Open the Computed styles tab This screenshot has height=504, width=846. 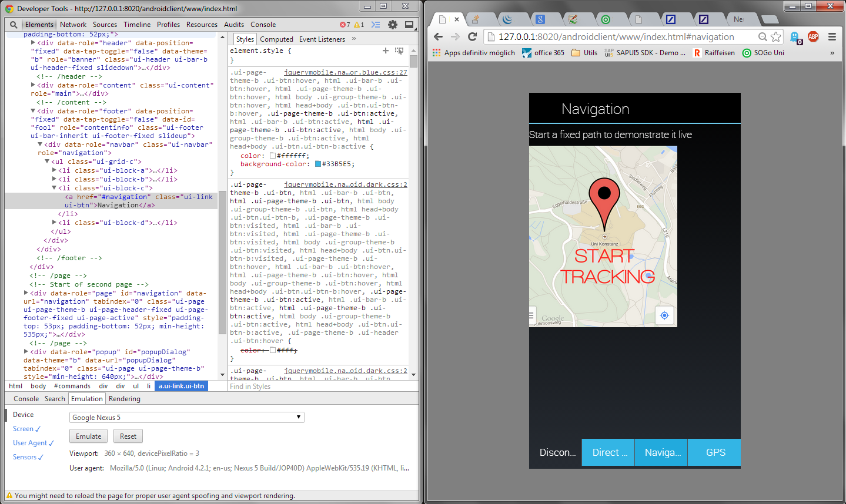pyautogui.click(x=276, y=39)
